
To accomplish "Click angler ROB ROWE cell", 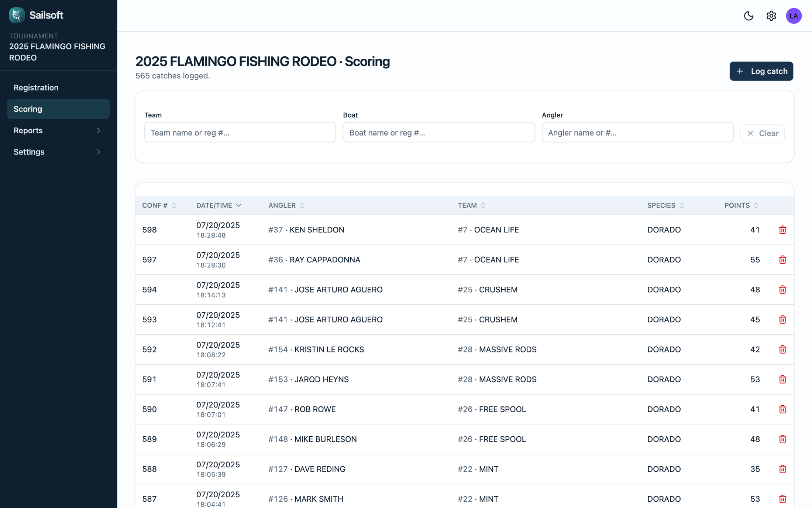I will [x=302, y=409].
